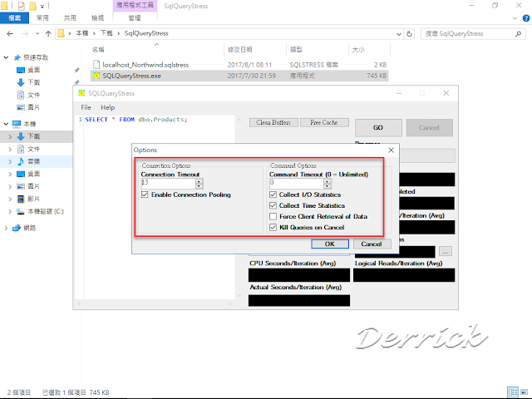Expand the Local Disk (C:) node
This screenshot has height=399, width=532.
[10, 212]
